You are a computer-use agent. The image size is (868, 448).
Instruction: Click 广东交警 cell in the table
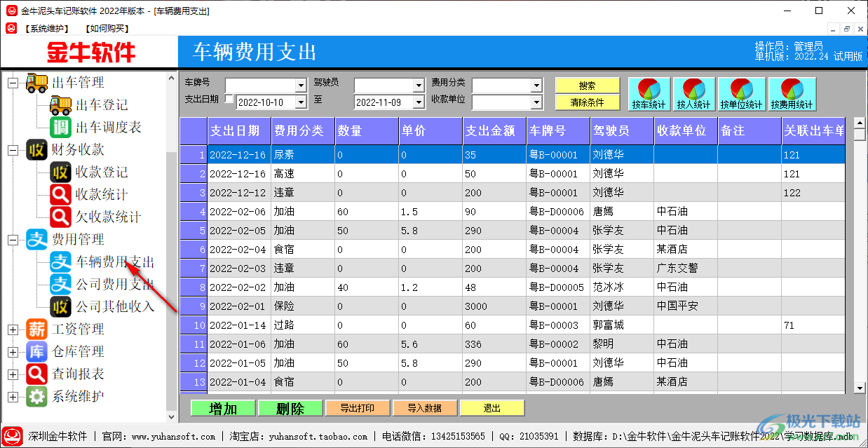[686, 268]
